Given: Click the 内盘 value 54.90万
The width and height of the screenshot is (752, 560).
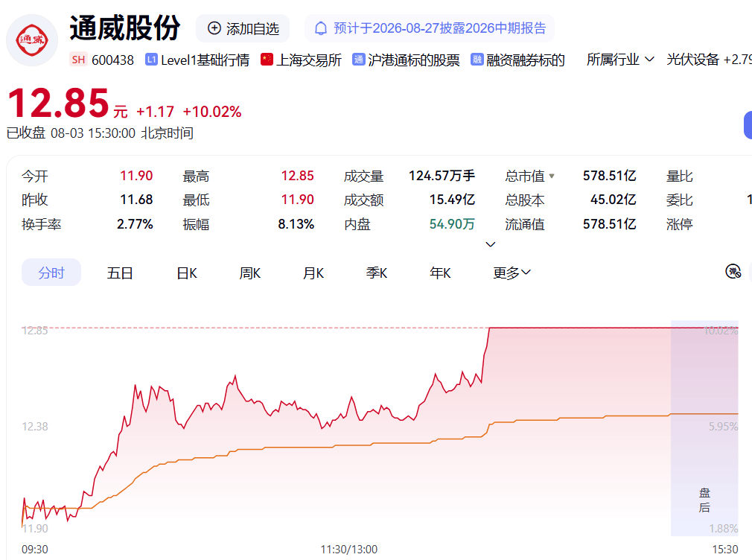Looking at the screenshot, I should 452,224.
